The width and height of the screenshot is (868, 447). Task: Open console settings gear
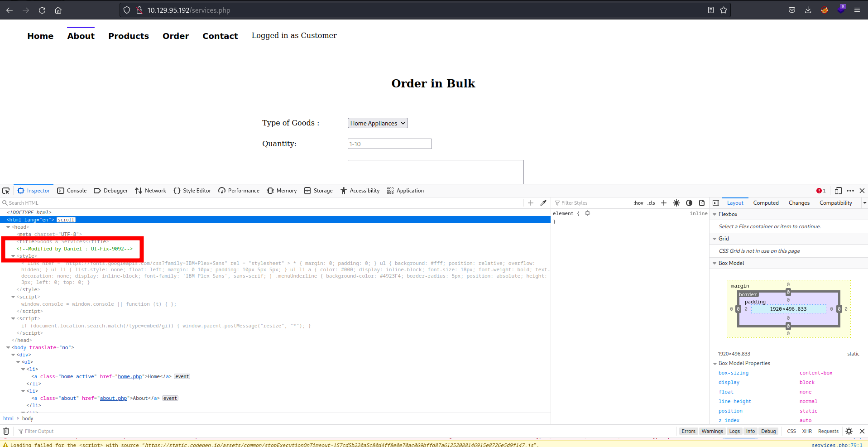[849, 431]
